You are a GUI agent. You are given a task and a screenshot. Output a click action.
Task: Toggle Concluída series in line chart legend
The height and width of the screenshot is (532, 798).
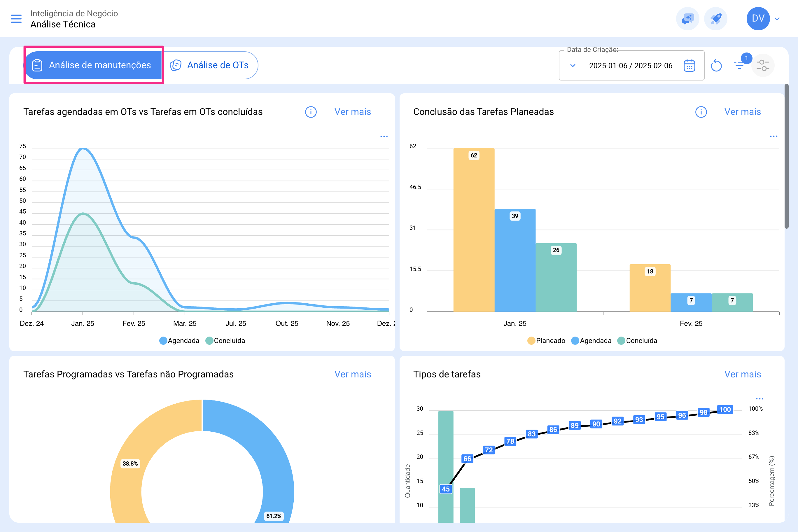click(x=225, y=341)
